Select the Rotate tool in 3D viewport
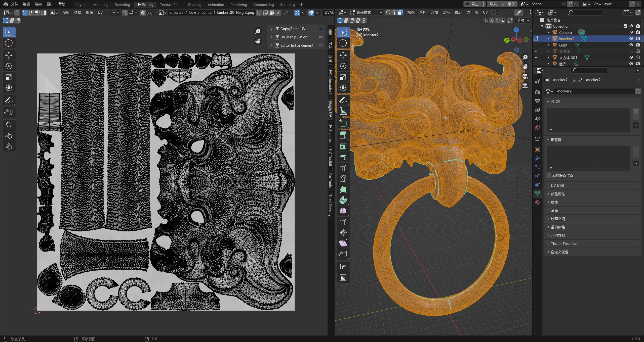 pyautogui.click(x=343, y=66)
